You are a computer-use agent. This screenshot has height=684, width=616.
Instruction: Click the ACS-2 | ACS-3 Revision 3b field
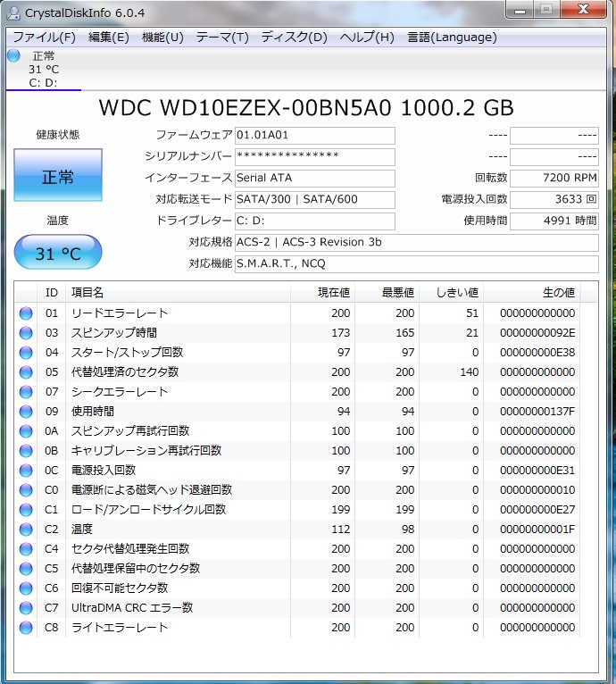pyautogui.click(x=417, y=242)
